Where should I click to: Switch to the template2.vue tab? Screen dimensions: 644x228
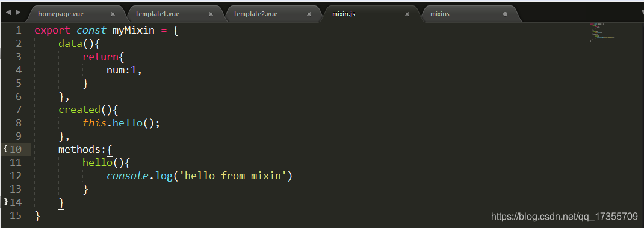255,14
